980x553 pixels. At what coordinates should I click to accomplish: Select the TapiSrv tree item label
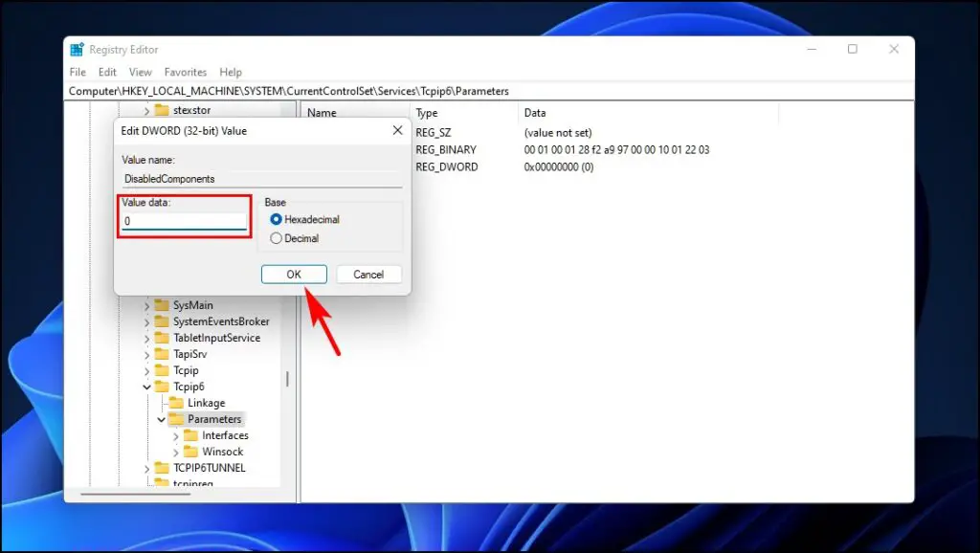[x=190, y=354]
